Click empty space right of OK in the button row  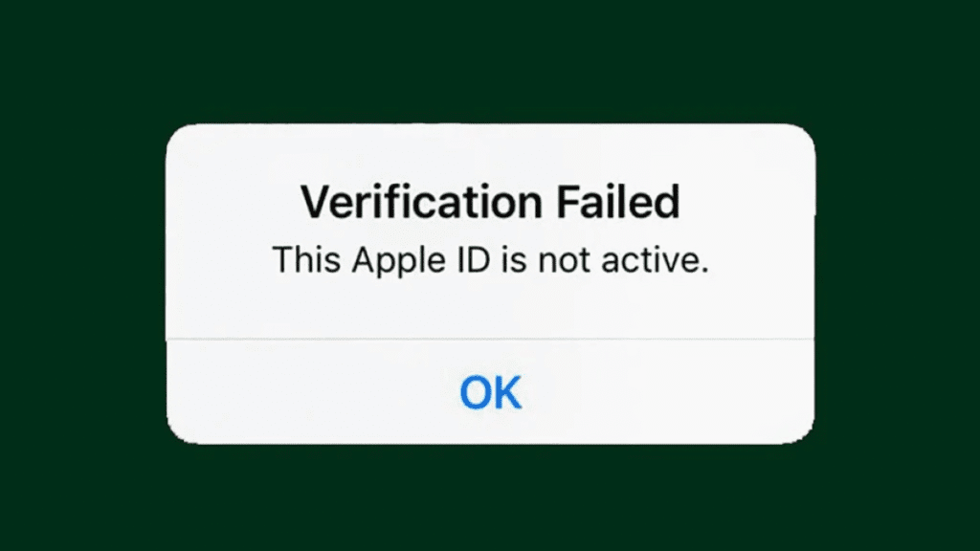pos(667,392)
